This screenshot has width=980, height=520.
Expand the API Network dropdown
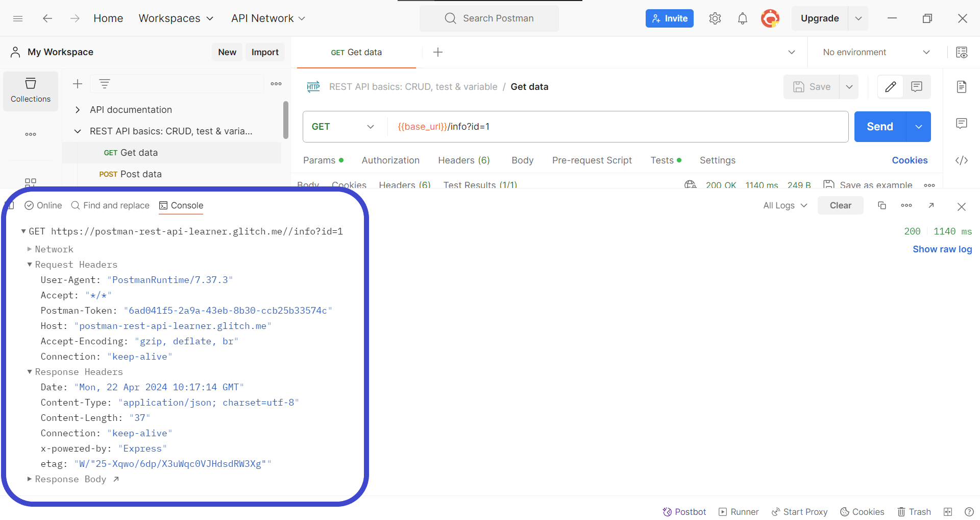(x=268, y=18)
